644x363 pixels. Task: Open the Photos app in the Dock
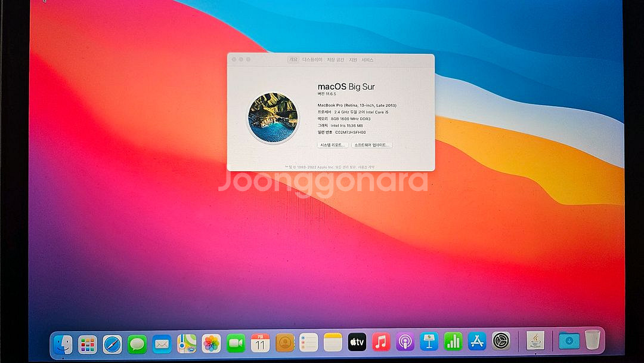pyautogui.click(x=211, y=344)
